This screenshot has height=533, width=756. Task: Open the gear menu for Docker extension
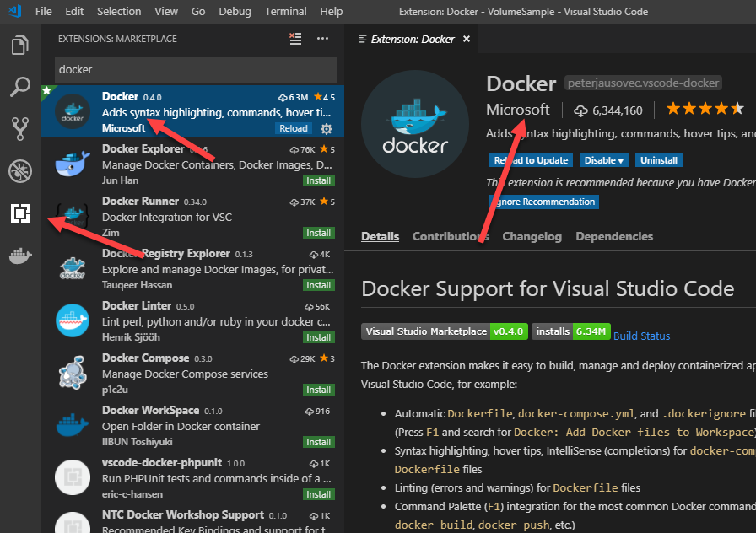pos(327,129)
